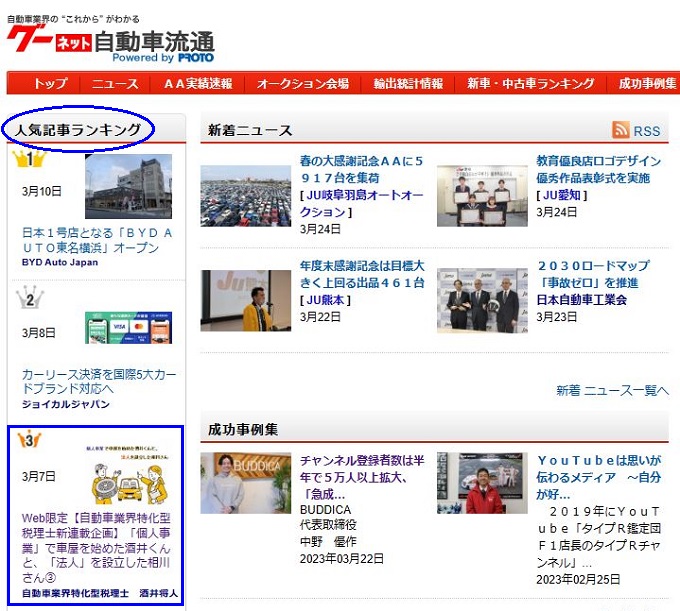This screenshot has width=680, height=611.
Task: Click the gold crown rank 1 icon
Action: coord(29,158)
